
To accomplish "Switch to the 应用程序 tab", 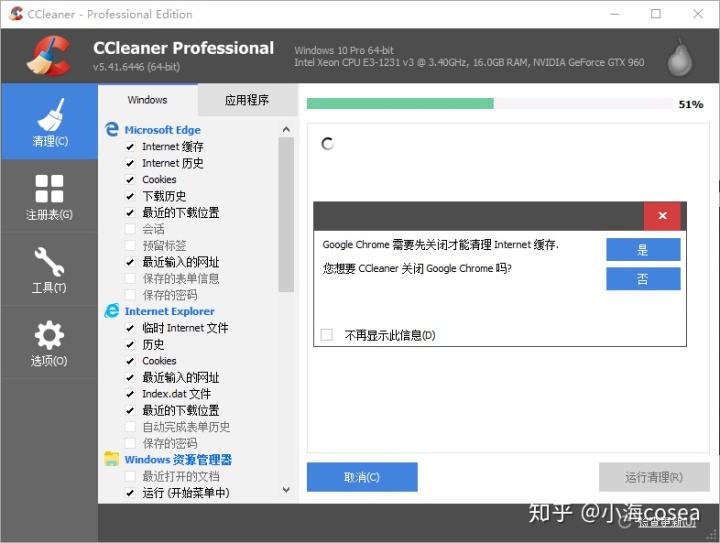I will pyautogui.click(x=247, y=100).
